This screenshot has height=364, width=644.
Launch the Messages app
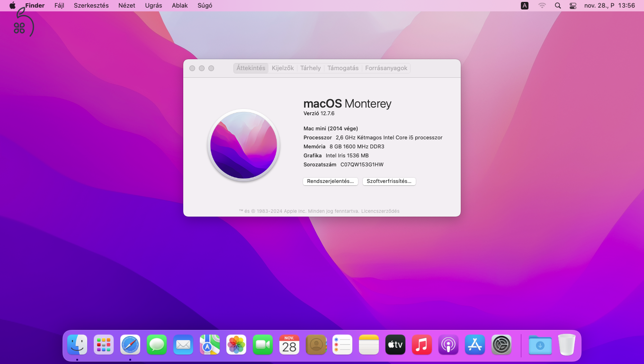(x=157, y=345)
